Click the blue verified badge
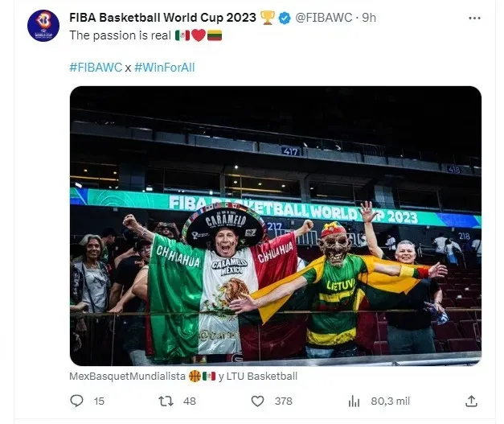 tap(285, 18)
